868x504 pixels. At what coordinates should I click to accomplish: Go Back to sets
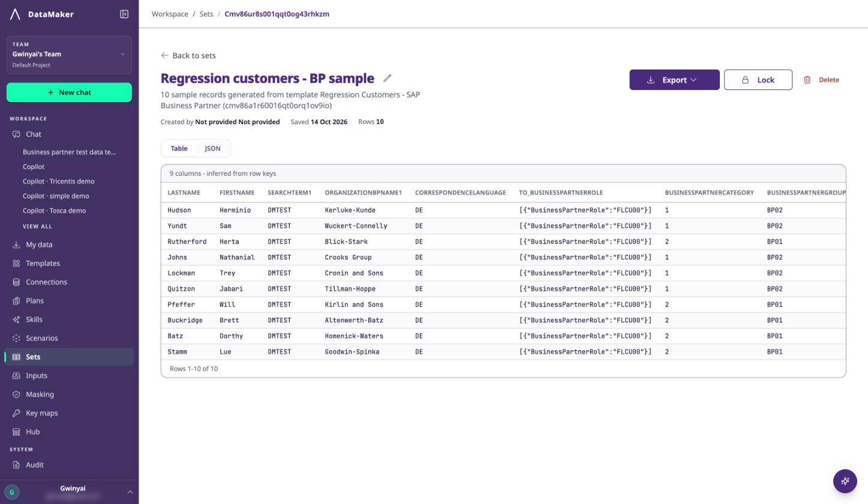188,55
